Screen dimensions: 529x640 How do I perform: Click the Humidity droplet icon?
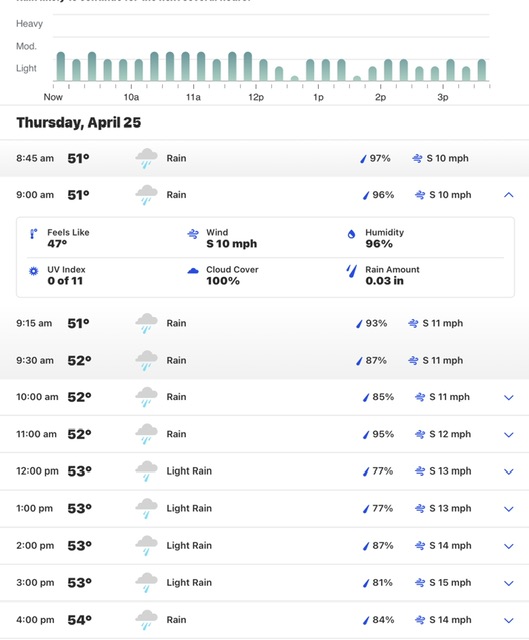pos(351,234)
